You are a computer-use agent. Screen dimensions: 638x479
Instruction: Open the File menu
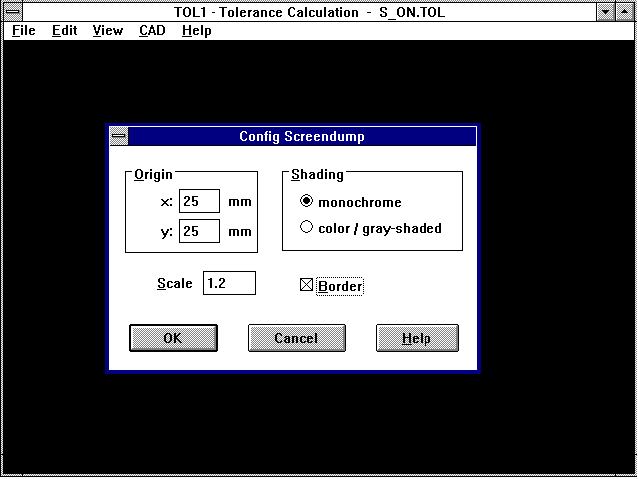coord(24,30)
